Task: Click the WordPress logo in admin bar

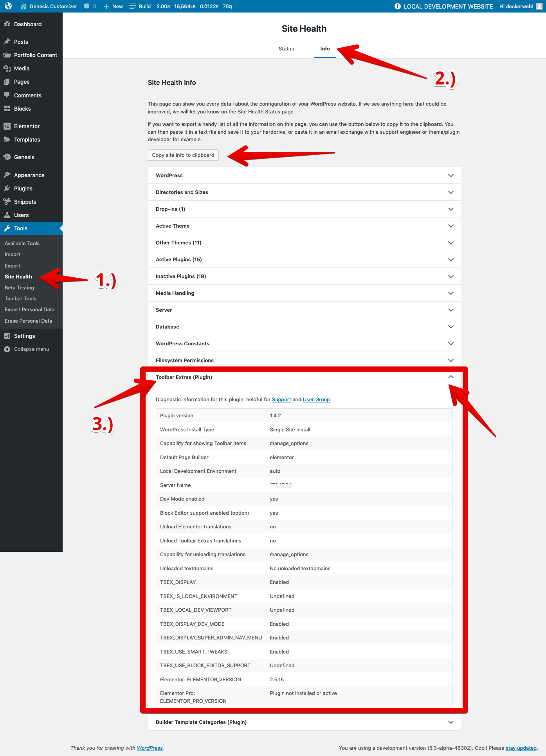Action: pos(8,6)
